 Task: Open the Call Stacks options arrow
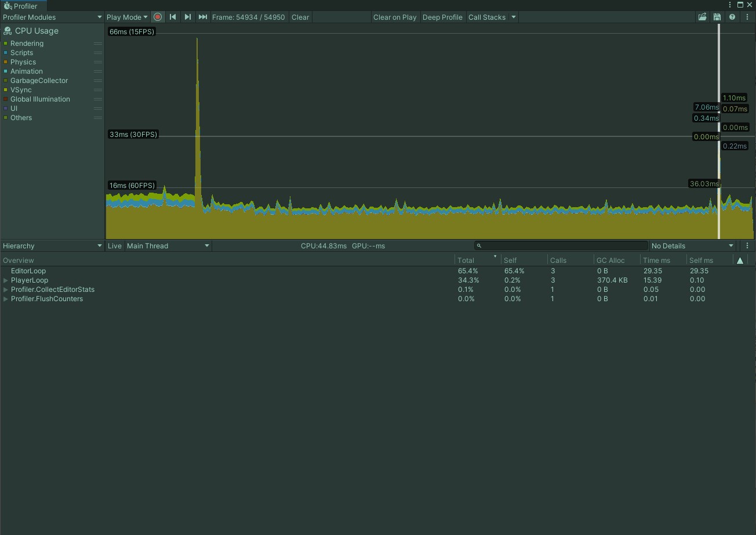click(514, 17)
